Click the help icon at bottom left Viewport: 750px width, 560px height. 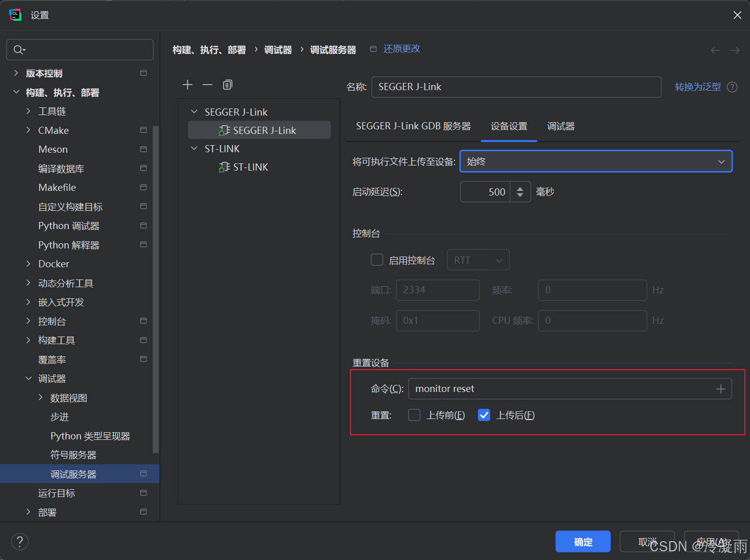[20, 541]
